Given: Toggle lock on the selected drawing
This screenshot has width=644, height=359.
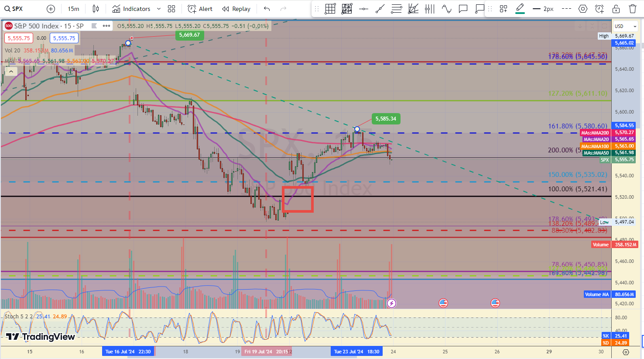Looking at the screenshot, I should [x=616, y=9].
